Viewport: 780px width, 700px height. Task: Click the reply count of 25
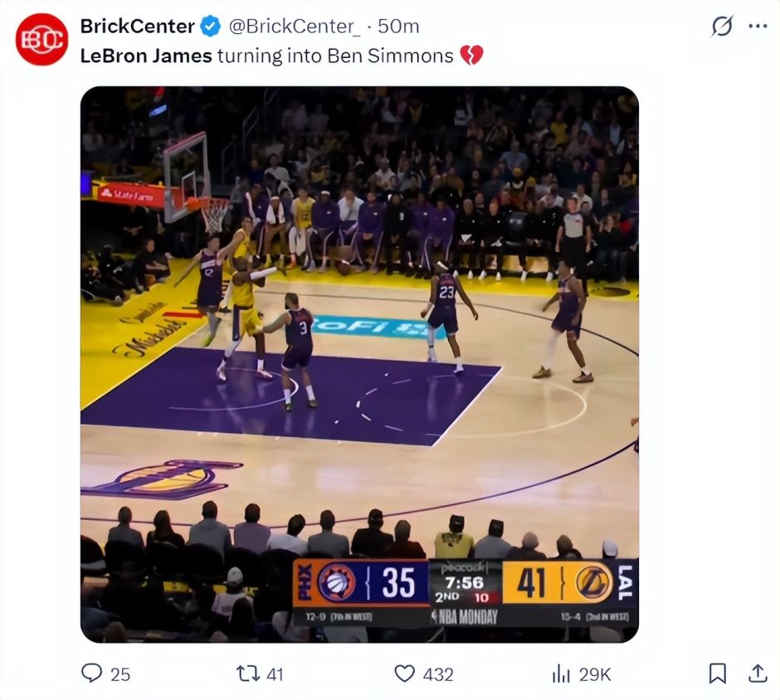[120, 673]
